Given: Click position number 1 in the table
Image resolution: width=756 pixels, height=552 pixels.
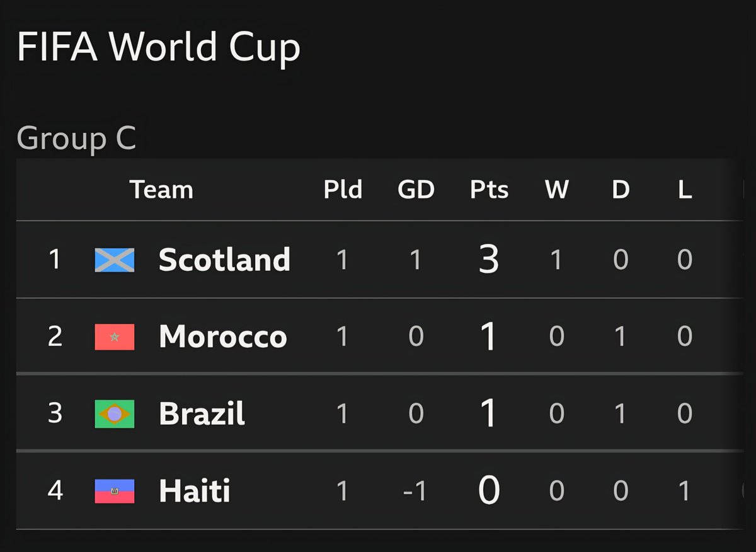Looking at the screenshot, I should (55, 259).
